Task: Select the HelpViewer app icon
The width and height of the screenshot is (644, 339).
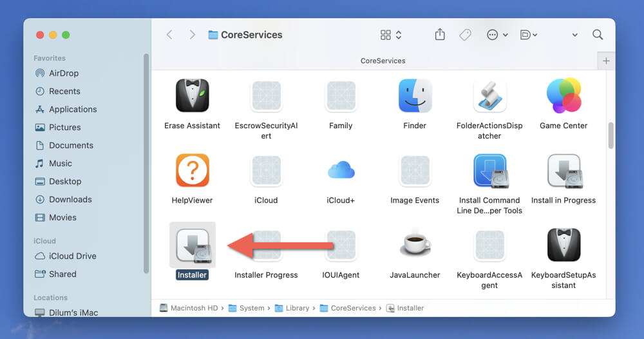Action: [192, 170]
